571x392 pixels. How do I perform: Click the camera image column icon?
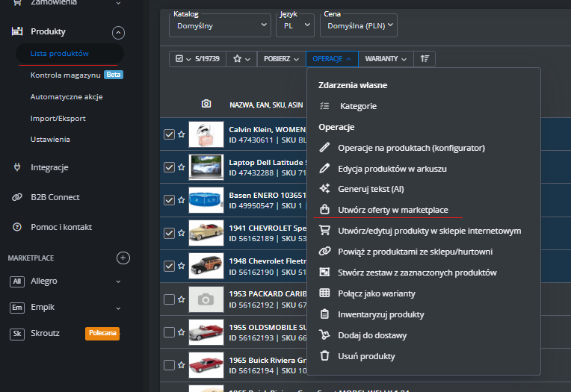(x=206, y=105)
